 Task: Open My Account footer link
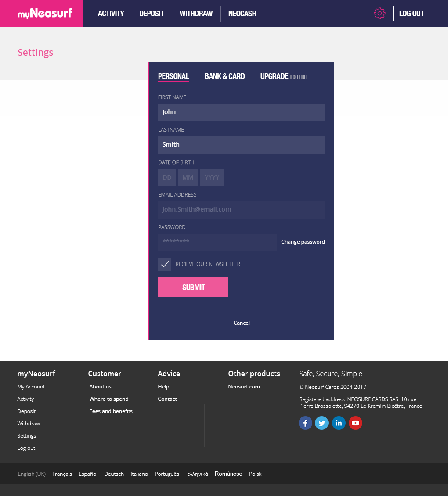click(31, 387)
